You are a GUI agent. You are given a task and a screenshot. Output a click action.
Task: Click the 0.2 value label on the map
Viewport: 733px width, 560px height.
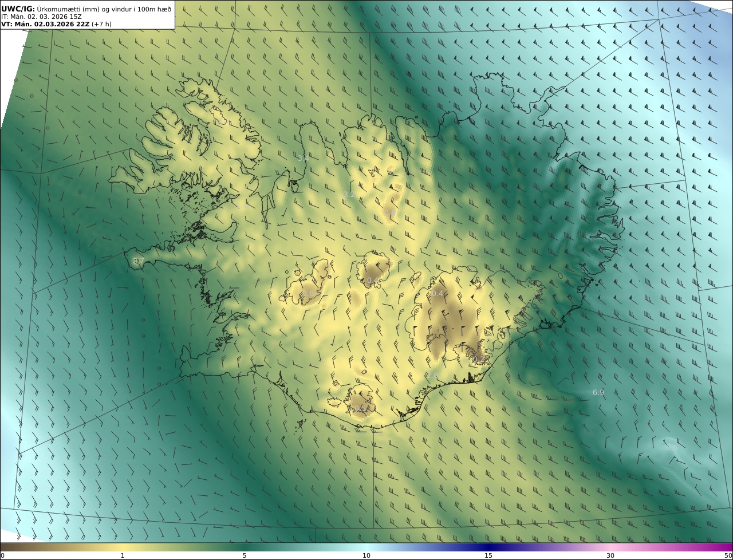pyautogui.click(x=478, y=359)
